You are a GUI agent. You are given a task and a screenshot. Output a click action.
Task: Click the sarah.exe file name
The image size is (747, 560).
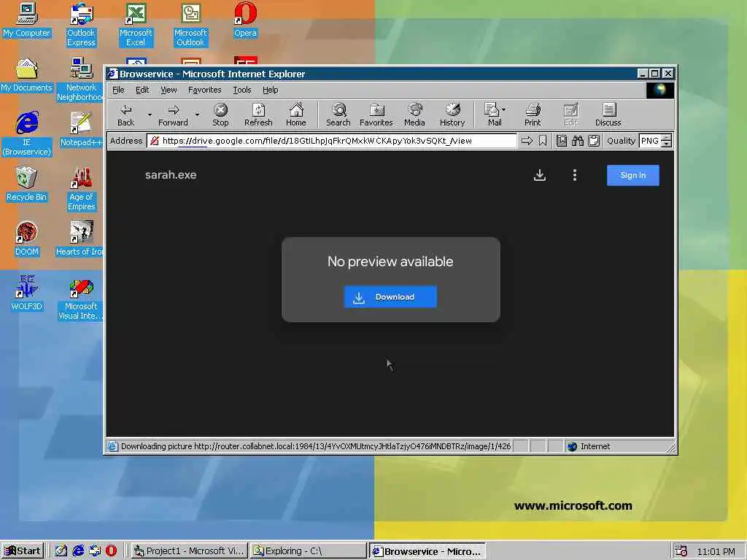171,175
